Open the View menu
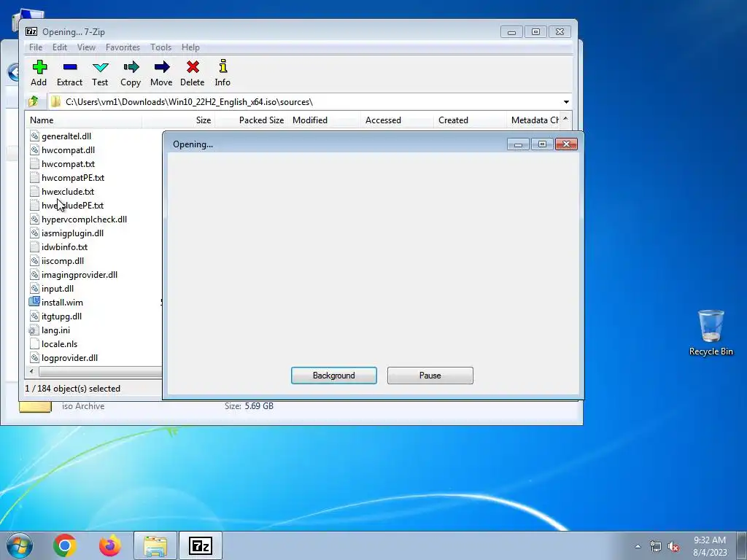This screenshot has width=747, height=560. (86, 47)
